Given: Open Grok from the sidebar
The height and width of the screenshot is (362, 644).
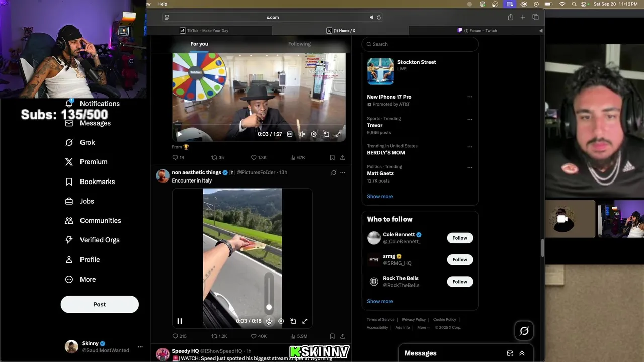Looking at the screenshot, I should [80, 142].
